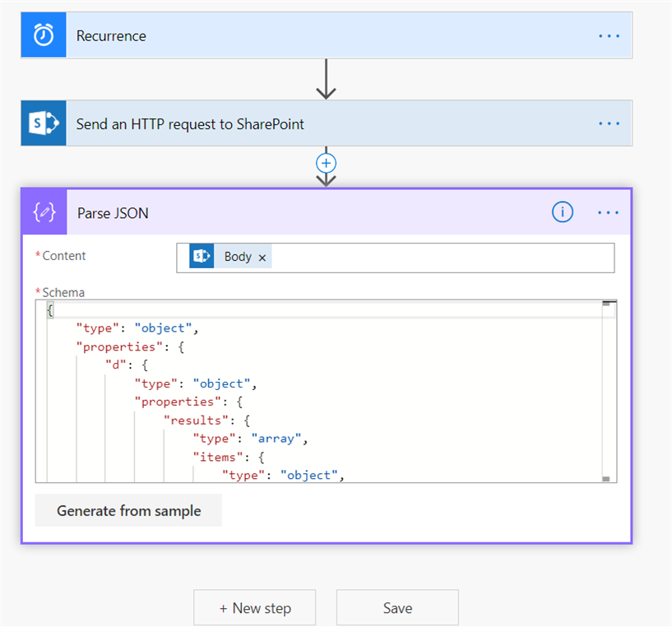Click the Recurrence clock icon

[x=44, y=35]
